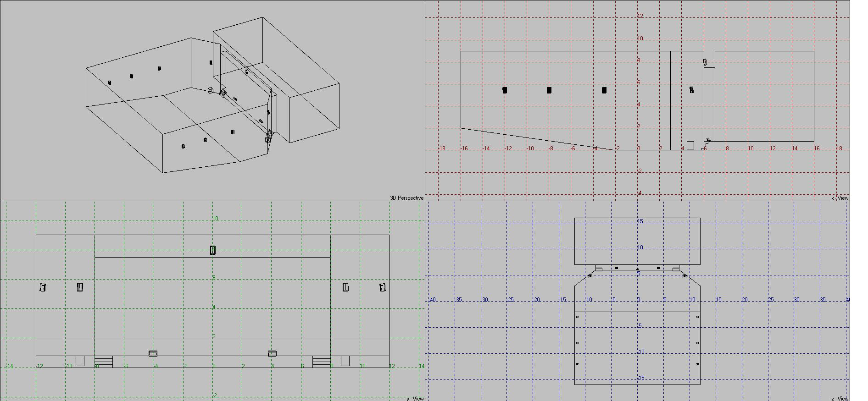Pick the right stage-front speaker in y-View
The image size is (868, 401).
272,353
